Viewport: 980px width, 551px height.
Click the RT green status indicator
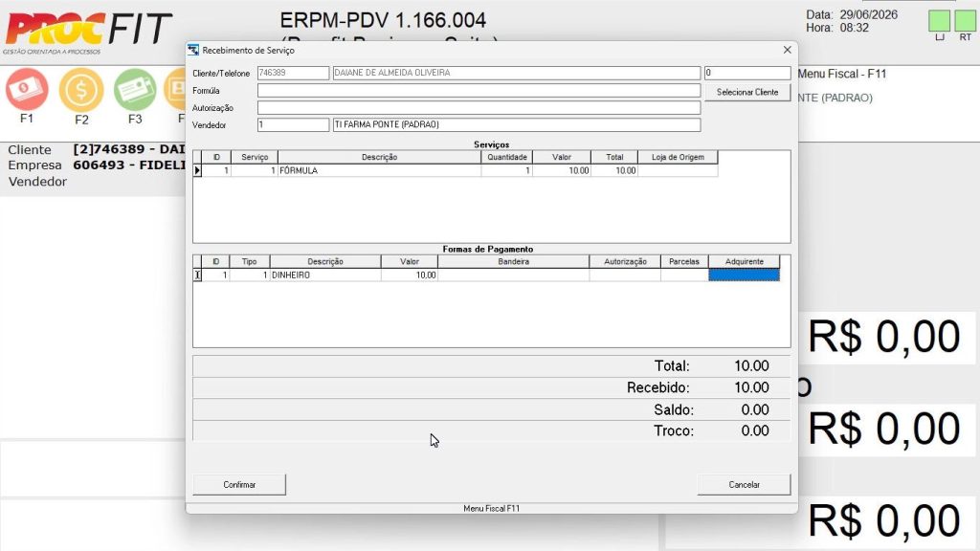(x=965, y=21)
